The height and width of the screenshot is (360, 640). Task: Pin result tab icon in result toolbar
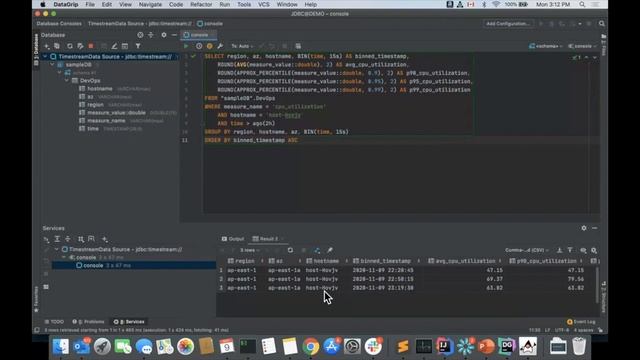[329, 250]
